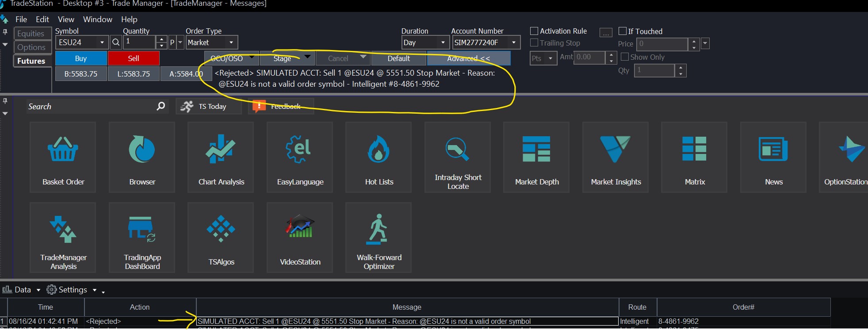This screenshot has height=330, width=868.
Task: Open the Help menu
Action: pos(129,19)
